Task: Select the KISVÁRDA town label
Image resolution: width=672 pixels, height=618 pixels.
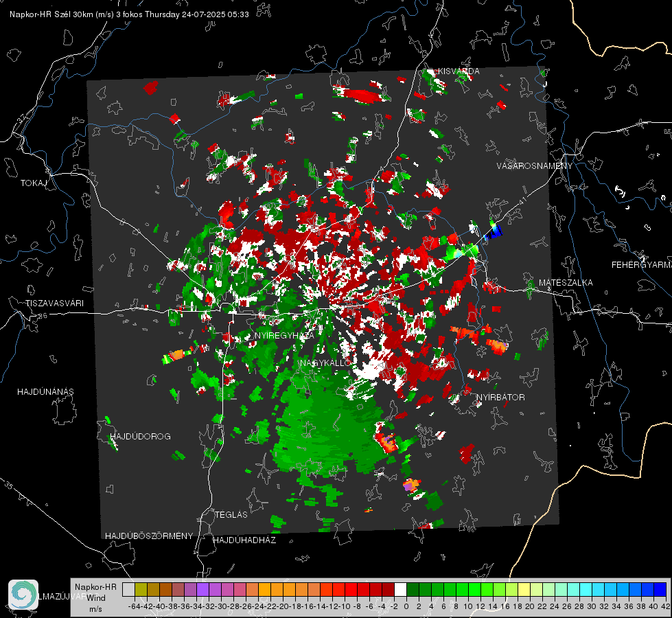Action: click(x=458, y=71)
